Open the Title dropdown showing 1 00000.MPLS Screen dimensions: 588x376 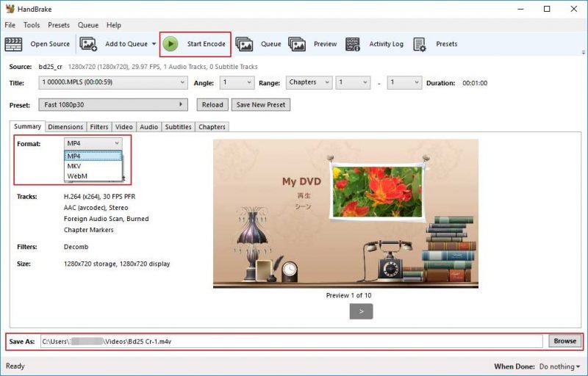point(113,82)
